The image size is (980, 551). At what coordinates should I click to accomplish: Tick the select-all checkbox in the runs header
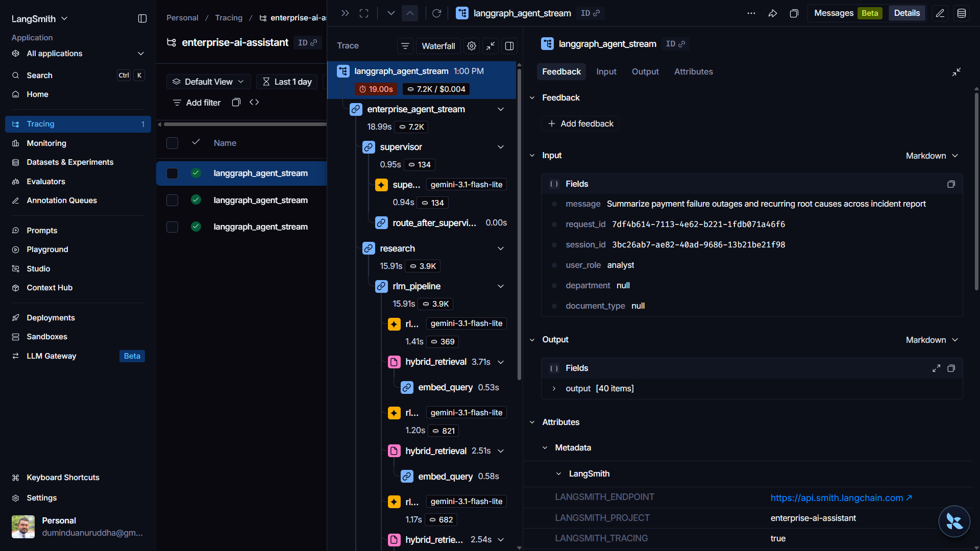173,143
